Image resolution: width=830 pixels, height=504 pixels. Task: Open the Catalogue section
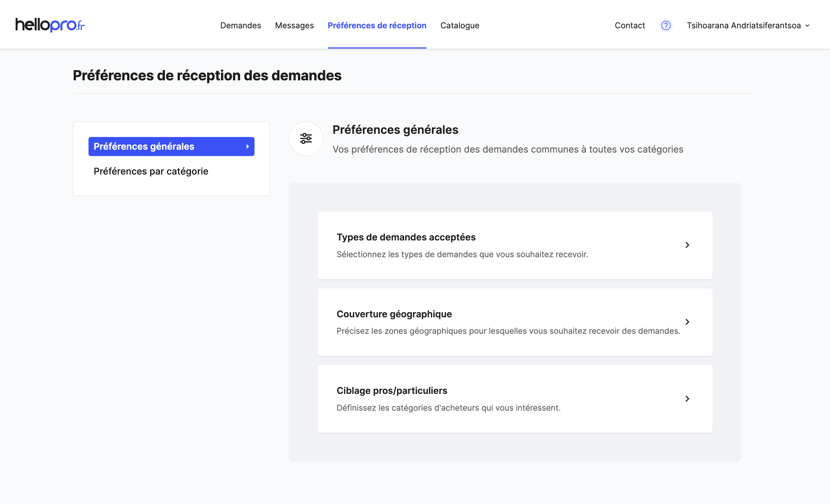point(460,25)
